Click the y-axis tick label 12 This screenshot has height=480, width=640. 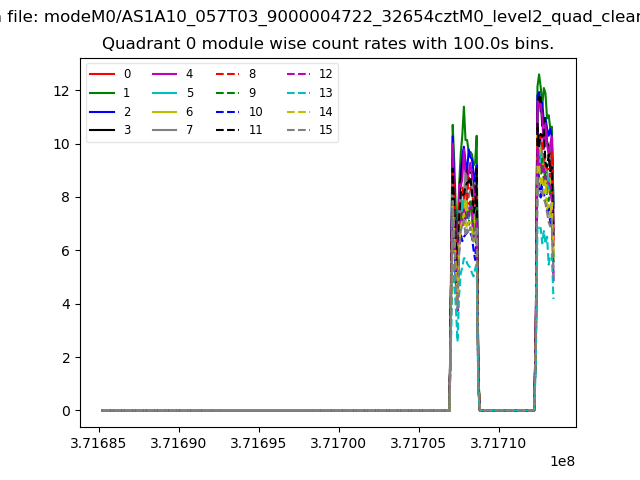pyautogui.click(x=62, y=90)
